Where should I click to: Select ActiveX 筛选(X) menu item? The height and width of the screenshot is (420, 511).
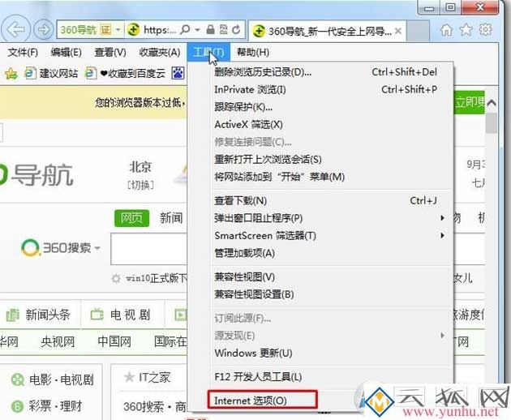tap(320, 125)
